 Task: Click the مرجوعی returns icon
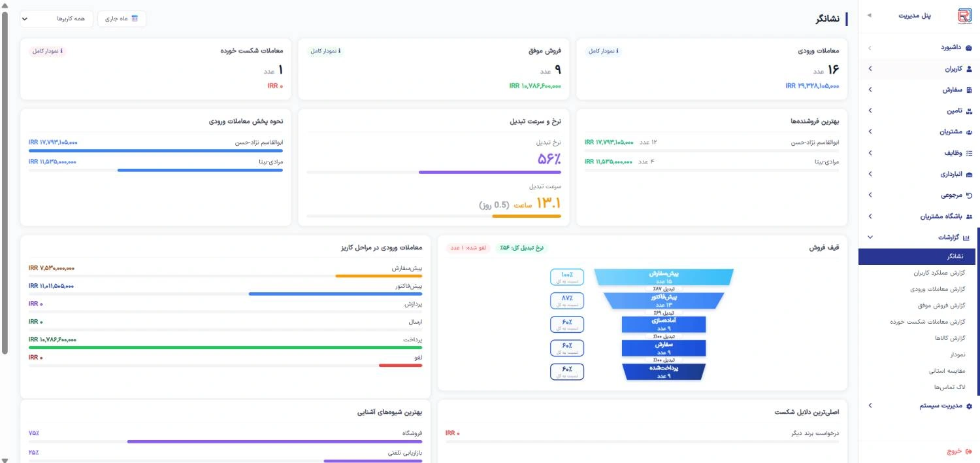click(x=969, y=196)
